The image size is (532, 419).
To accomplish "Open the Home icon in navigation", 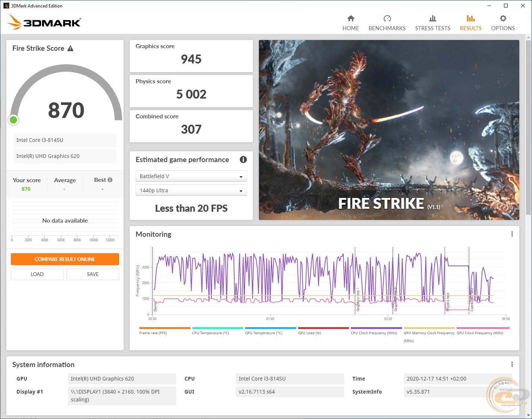I will (350, 19).
